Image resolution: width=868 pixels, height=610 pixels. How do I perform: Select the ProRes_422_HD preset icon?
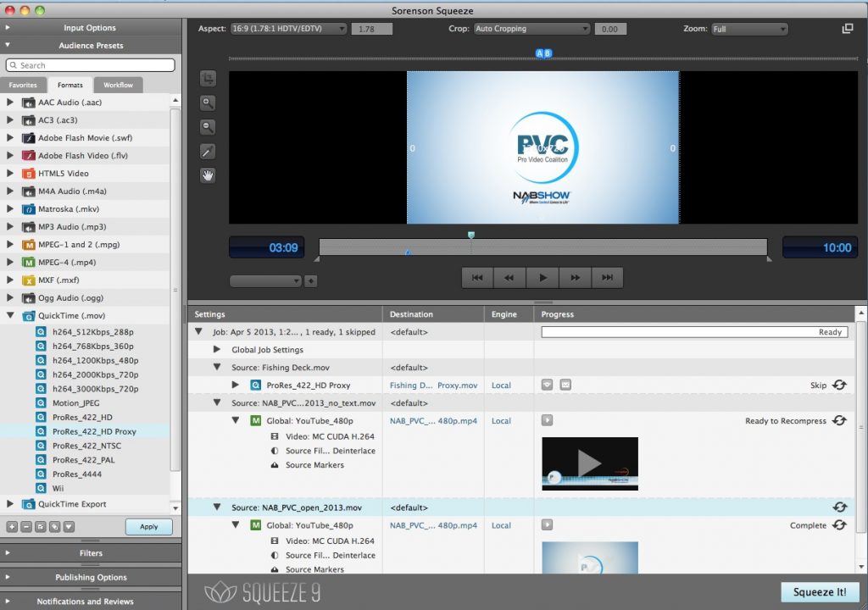tap(41, 418)
